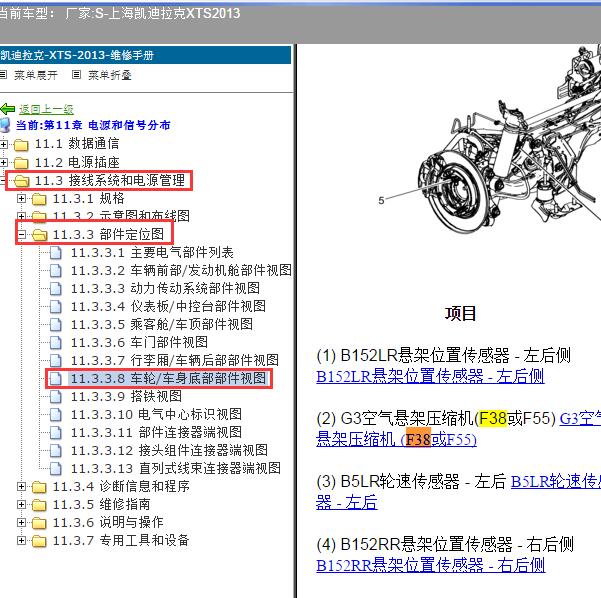
Task: Click text (1) B152LR悬架位置传感器 - 左后侧
Action: coord(443,355)
